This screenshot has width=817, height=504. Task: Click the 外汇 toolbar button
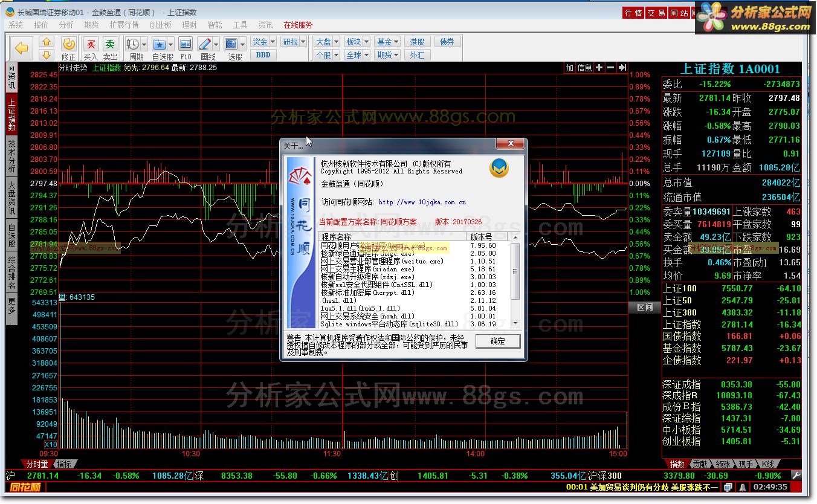tap(417, 55)
